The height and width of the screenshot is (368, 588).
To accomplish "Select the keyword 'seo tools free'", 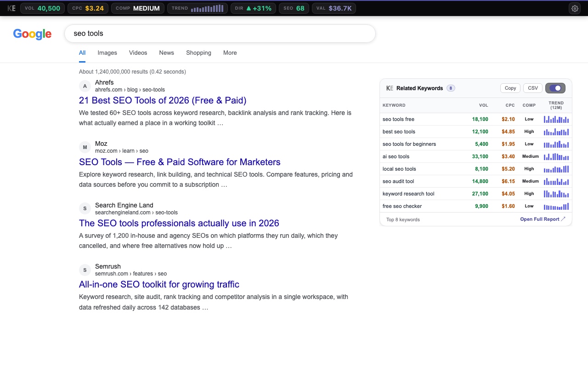I will (398, 119).
